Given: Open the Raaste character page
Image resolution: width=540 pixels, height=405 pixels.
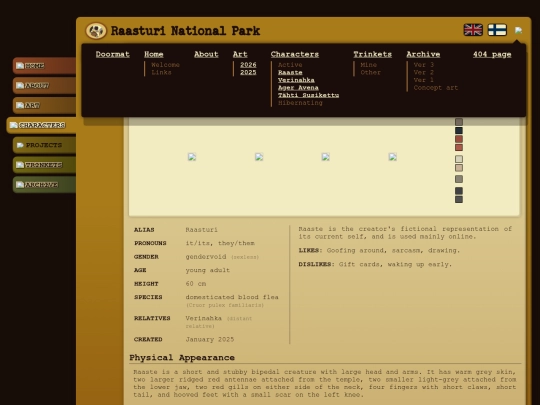Looking at the screenshot, I should pyautogui.click(x=290, y=72).
